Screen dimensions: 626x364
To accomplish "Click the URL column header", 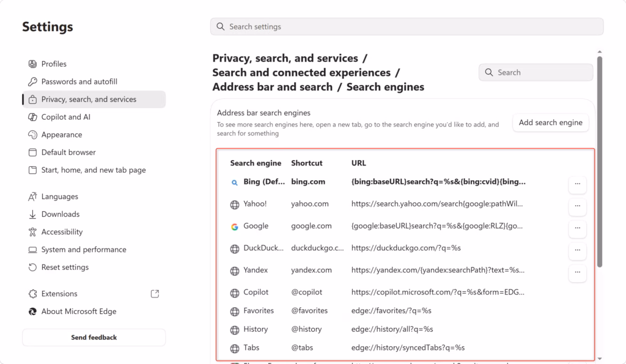I will tap(358, 163).
